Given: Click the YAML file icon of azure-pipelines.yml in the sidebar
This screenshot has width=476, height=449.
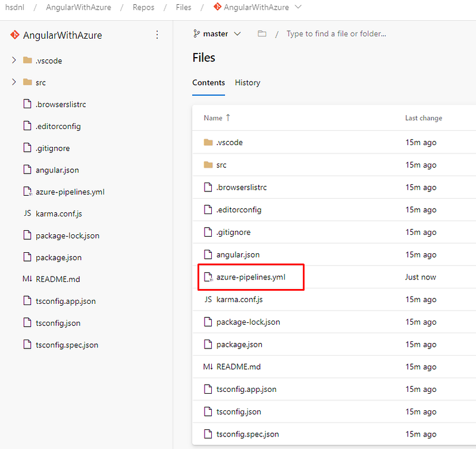Looking at the screenshot, I should point(27,191).
